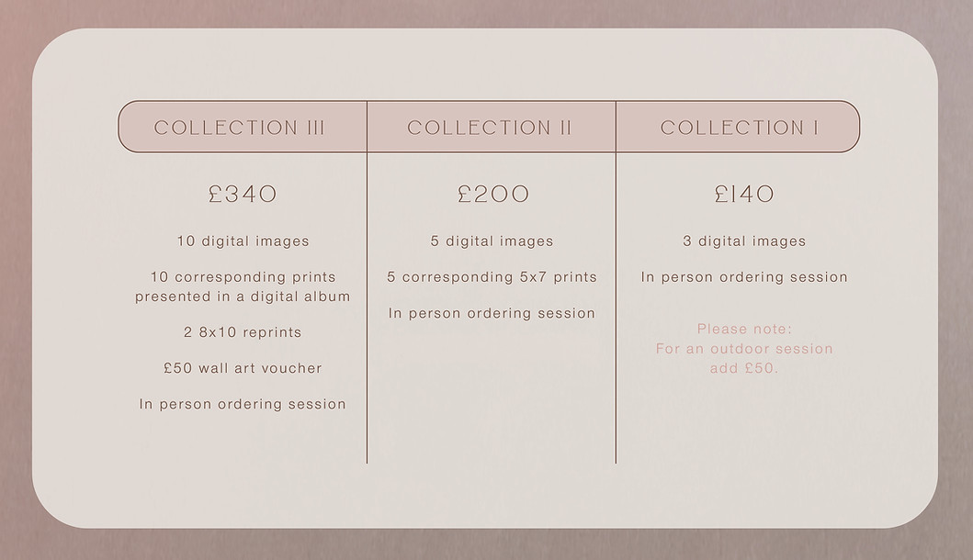This screenshot has height=560, width=973.
Task: Click the "3 digital images" text
Action: tap(744, 241)
